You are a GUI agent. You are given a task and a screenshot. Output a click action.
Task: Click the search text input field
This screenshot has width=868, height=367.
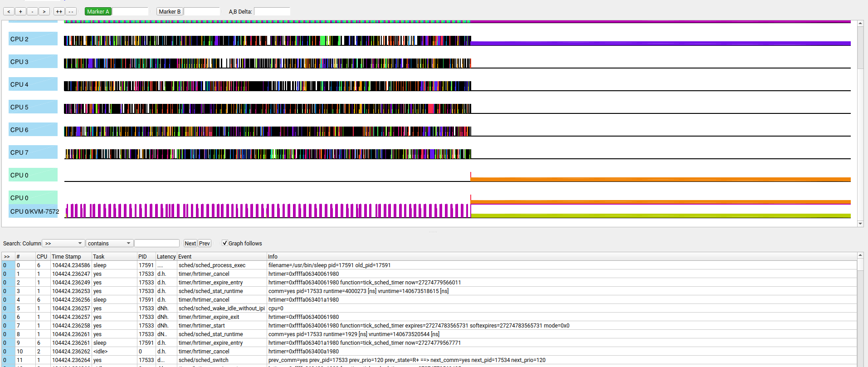coord(157,244)
